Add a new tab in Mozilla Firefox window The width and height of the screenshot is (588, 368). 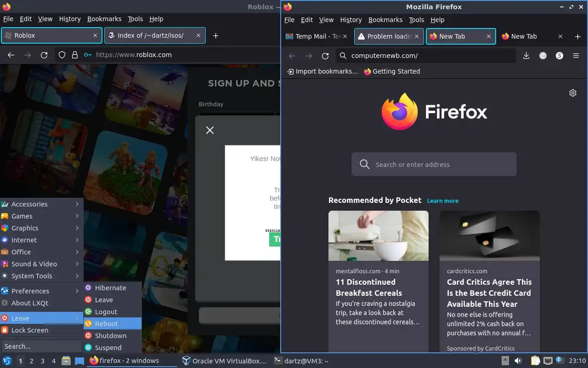(578, 36)
